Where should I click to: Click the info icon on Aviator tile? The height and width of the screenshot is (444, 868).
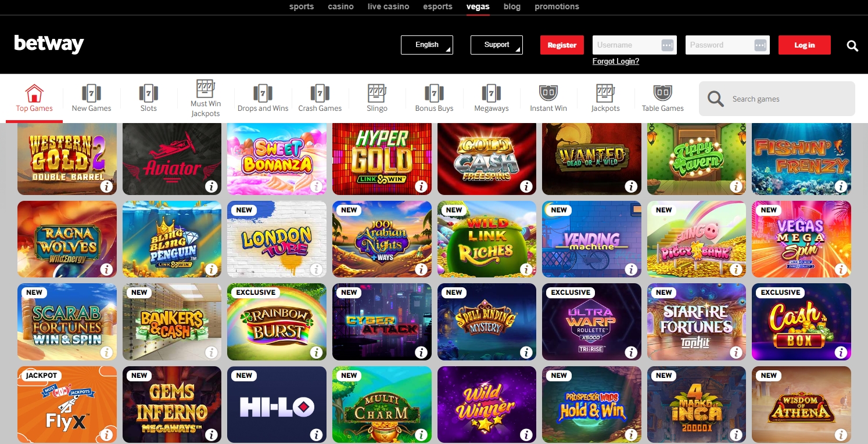pos(211,187)
